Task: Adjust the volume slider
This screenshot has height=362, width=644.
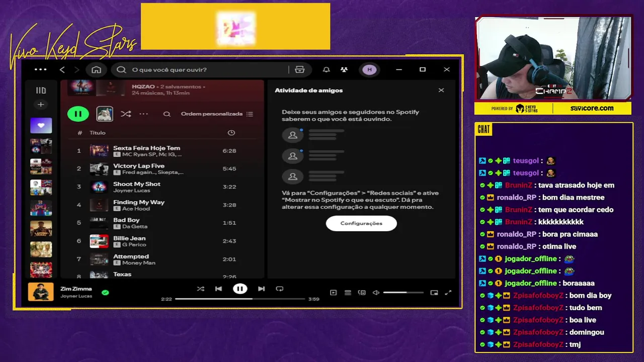Action: (403, 293)
